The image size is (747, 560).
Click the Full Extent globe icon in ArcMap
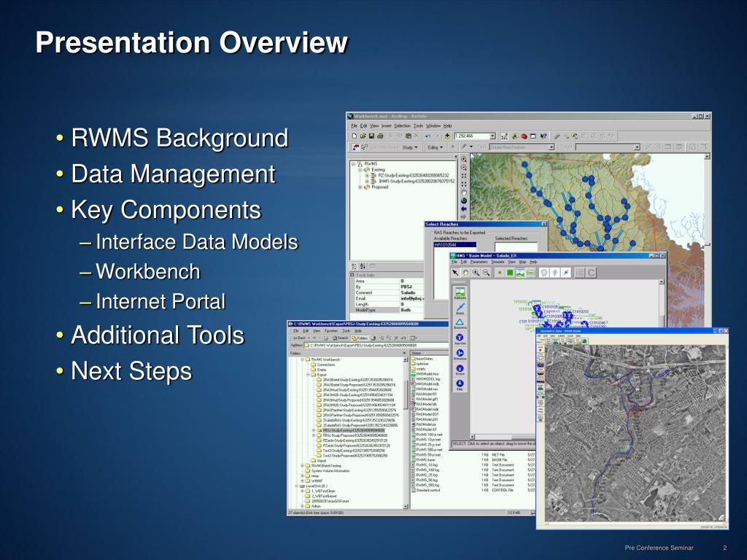tap(463, 201)
